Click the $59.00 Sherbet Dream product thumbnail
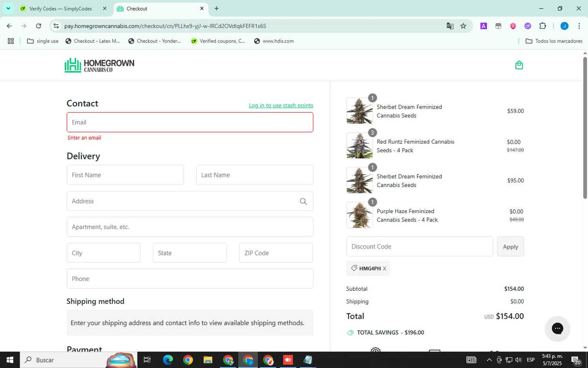The image size is (588, 368). click(x=359, y=111)
